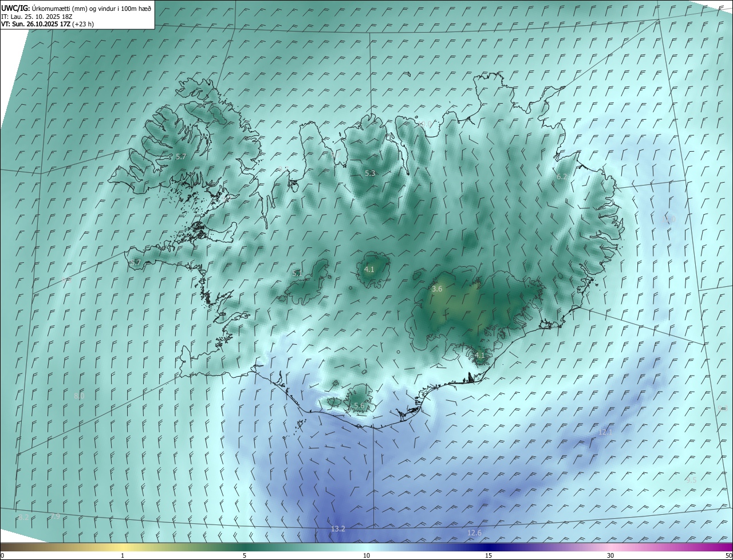
Task: Select the 5.1 value label
Action: (297, 274)
